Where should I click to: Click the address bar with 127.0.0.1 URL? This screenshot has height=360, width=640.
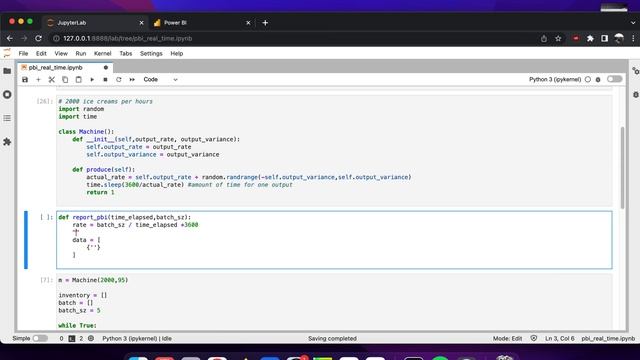(x=294, y=38)
